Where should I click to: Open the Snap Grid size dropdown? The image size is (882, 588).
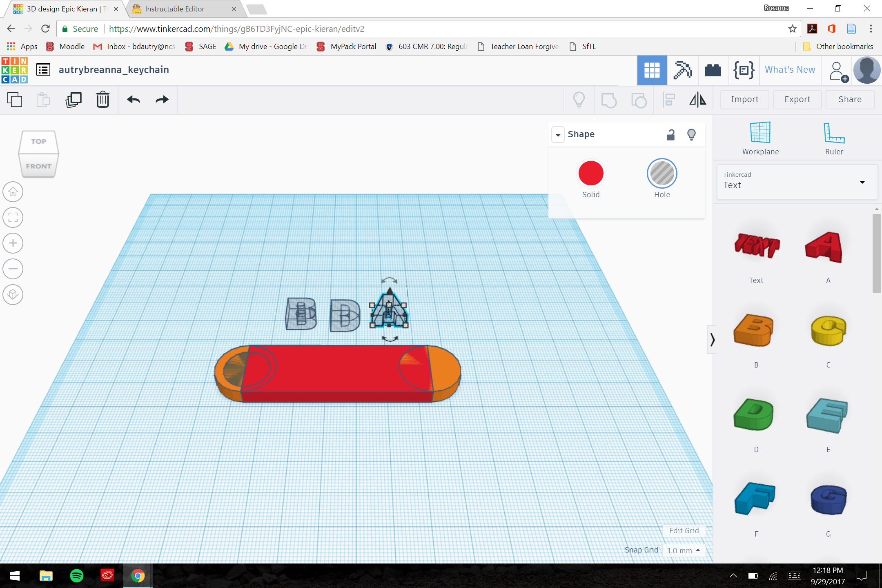(684, 550)
